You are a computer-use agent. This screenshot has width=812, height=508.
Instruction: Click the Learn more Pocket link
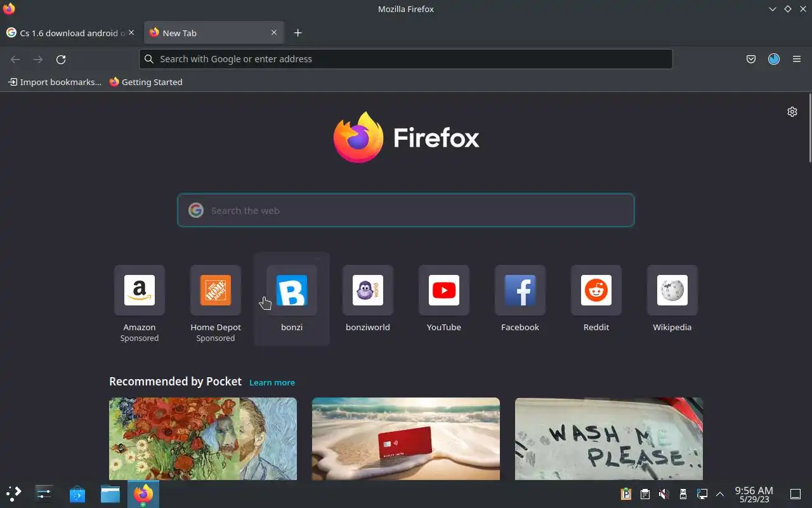click(x=272, y=382)
